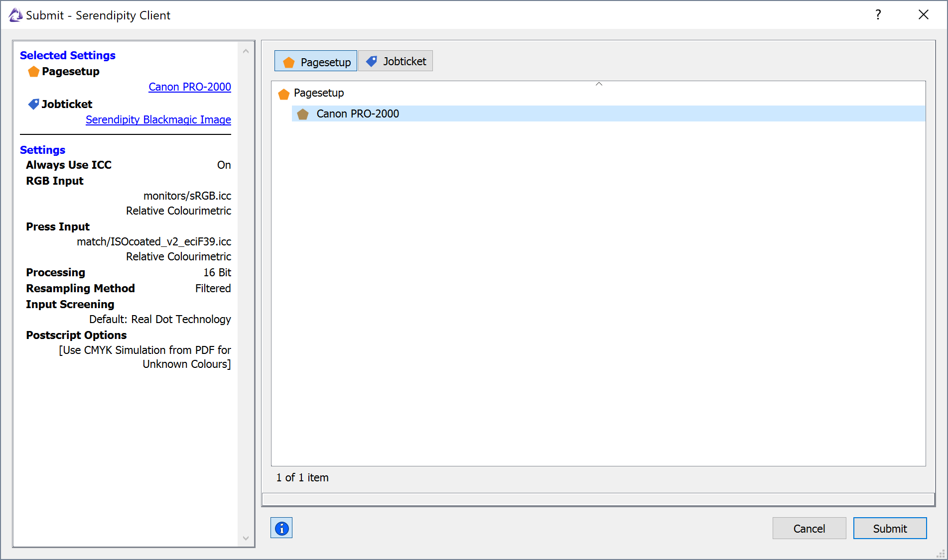
Task: Select the Canon PRO-2000 pagesetup entry
Action: (x=358, y=113)
